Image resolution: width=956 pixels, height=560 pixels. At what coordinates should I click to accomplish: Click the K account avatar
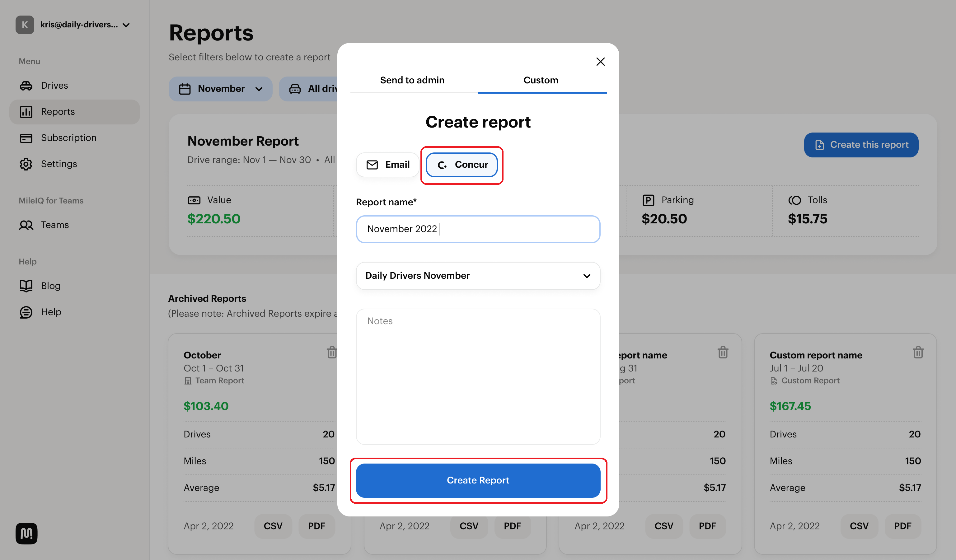25,25
